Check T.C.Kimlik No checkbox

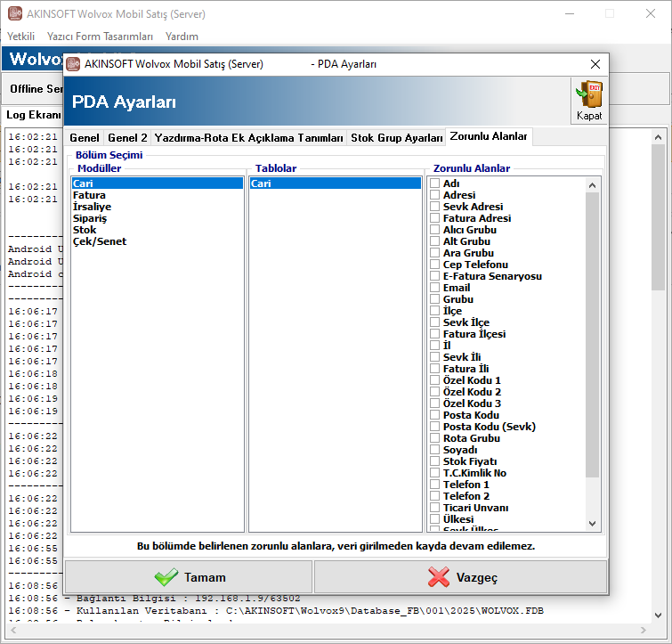pos(434,472)
